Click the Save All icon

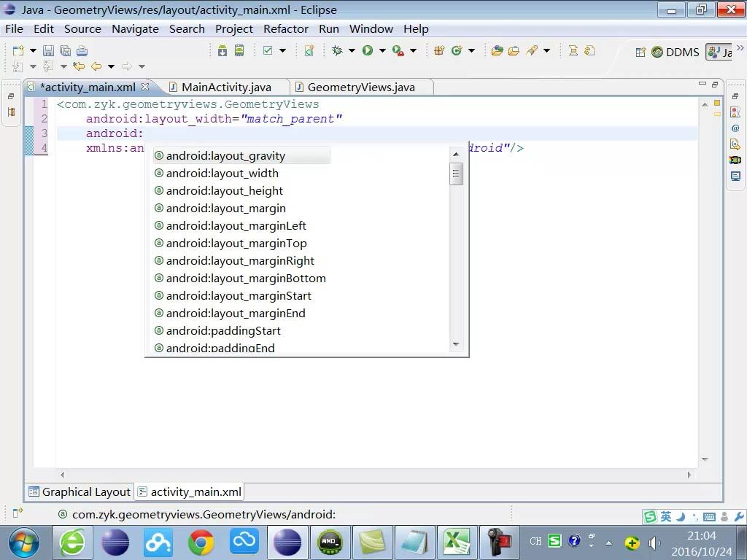(x=65, y=50)
